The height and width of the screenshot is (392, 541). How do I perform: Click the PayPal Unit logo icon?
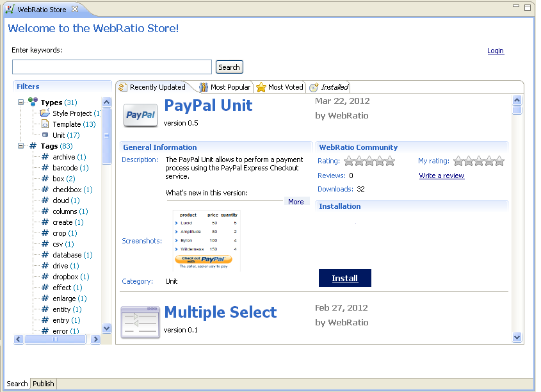(140, 115)
